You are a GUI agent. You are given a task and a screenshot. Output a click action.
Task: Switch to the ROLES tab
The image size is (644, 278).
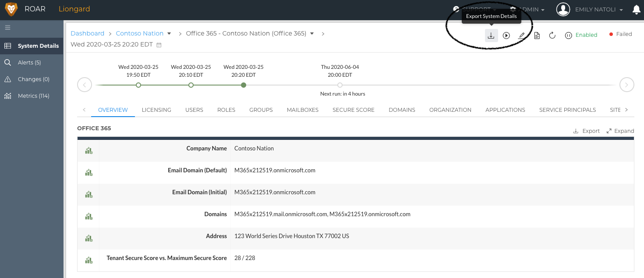tap(226, 110)
